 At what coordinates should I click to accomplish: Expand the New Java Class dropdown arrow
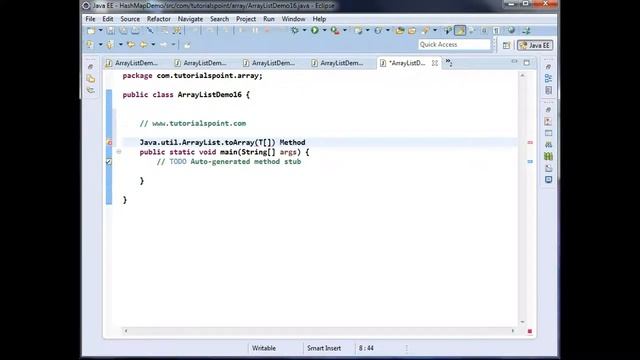tap(387, 31)
